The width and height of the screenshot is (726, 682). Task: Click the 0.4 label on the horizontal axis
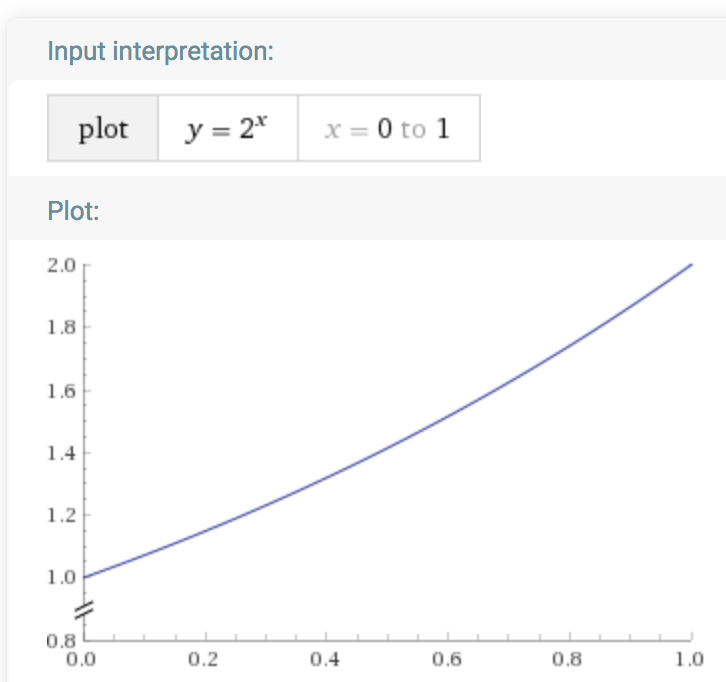tap(327, 659)
